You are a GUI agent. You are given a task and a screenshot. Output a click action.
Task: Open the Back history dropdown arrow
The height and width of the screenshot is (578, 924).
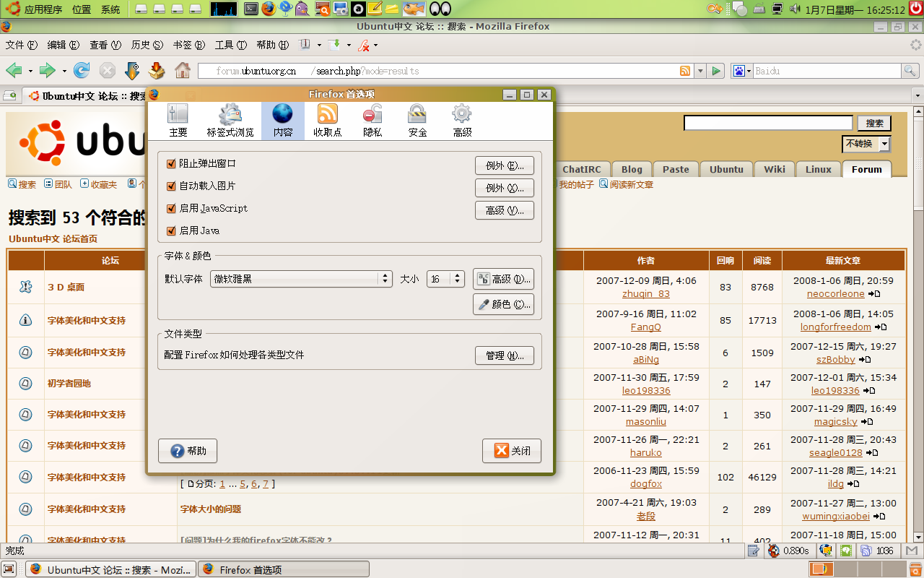pyautogui.click(x=30, y=71)
